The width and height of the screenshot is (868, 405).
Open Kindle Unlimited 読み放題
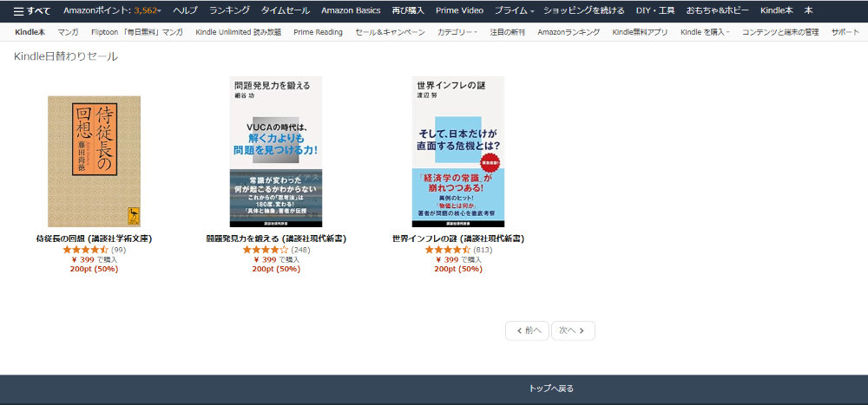click(x=238, y=32)
